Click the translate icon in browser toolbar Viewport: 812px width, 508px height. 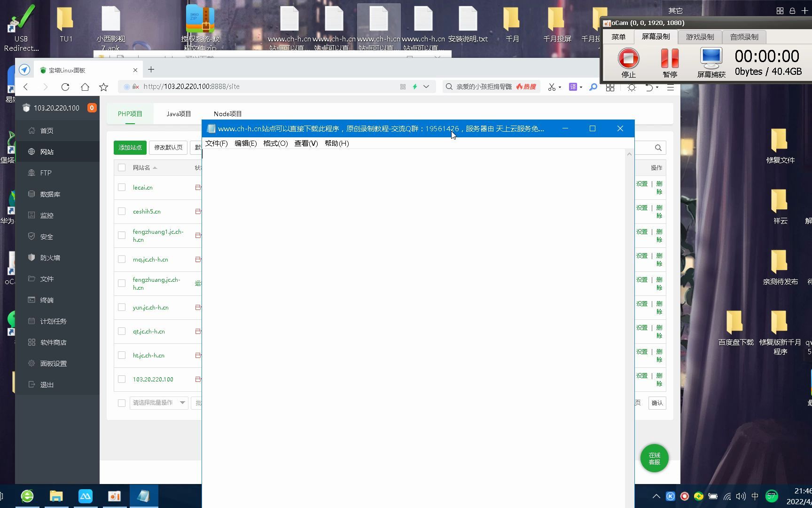pos(573,87)
